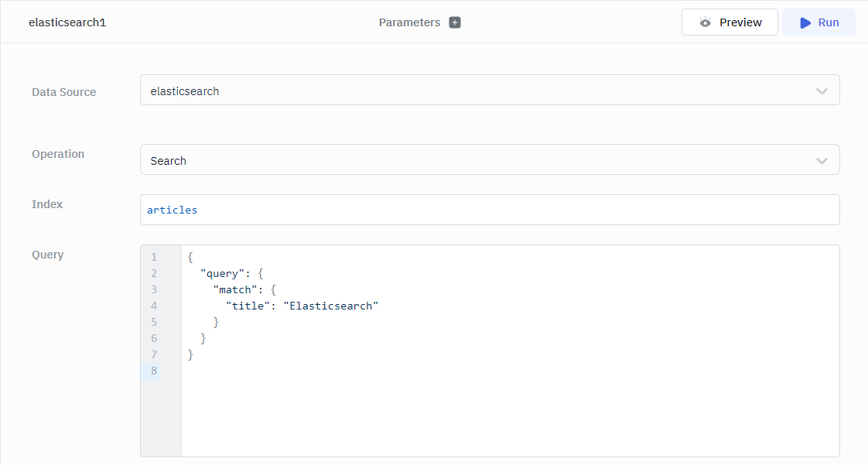Place cursor on "Elasticsearch" value in query

[x=330, y=306]
